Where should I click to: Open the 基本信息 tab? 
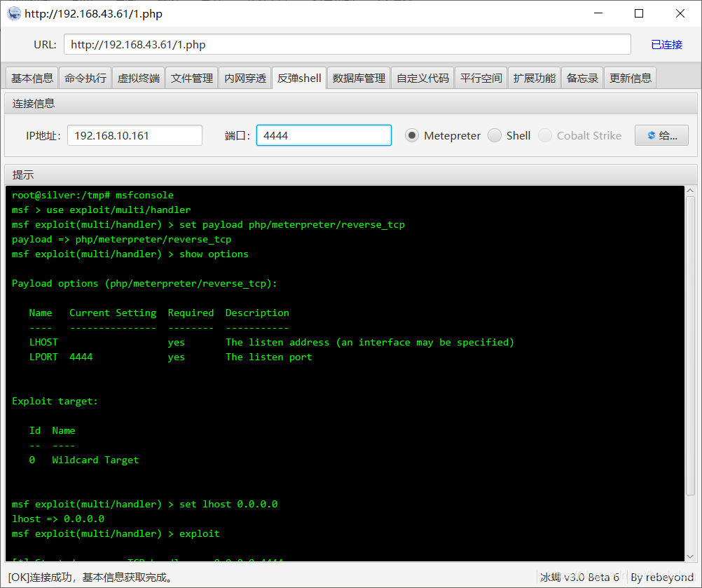click(32, 78)
